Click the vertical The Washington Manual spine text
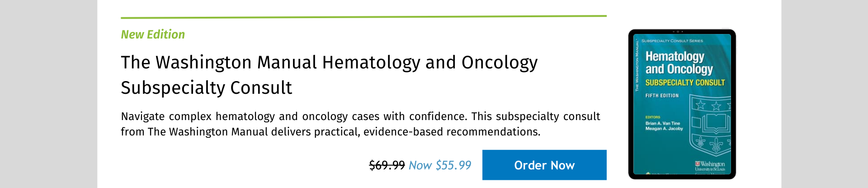This screenshot has height=188, width=868. [637, 66]
